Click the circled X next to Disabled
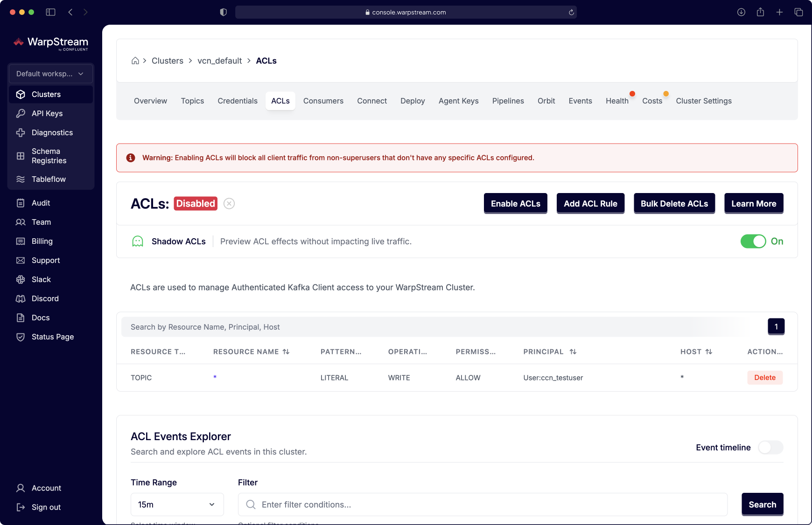 [229, 204]
